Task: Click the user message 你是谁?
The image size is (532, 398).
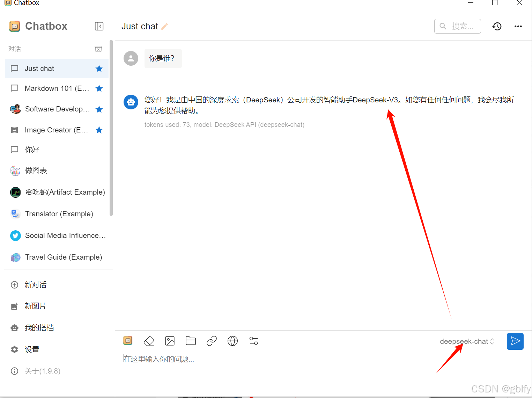Action: (163, 58)
